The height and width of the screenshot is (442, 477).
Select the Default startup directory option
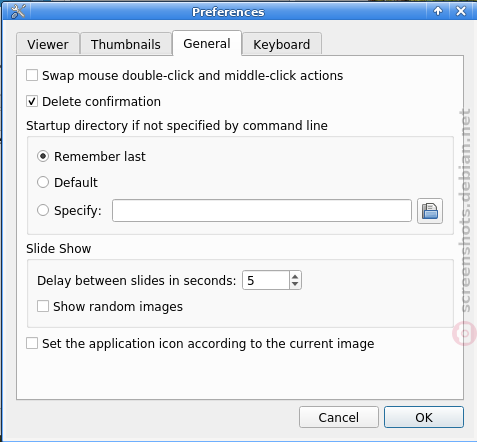(43, 182)
